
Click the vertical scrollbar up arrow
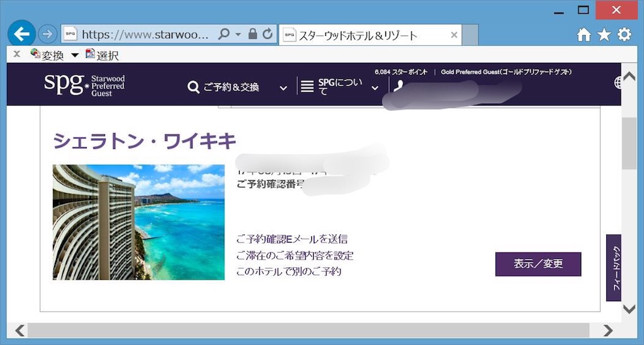pyautogui.click(x=629, y=76)
